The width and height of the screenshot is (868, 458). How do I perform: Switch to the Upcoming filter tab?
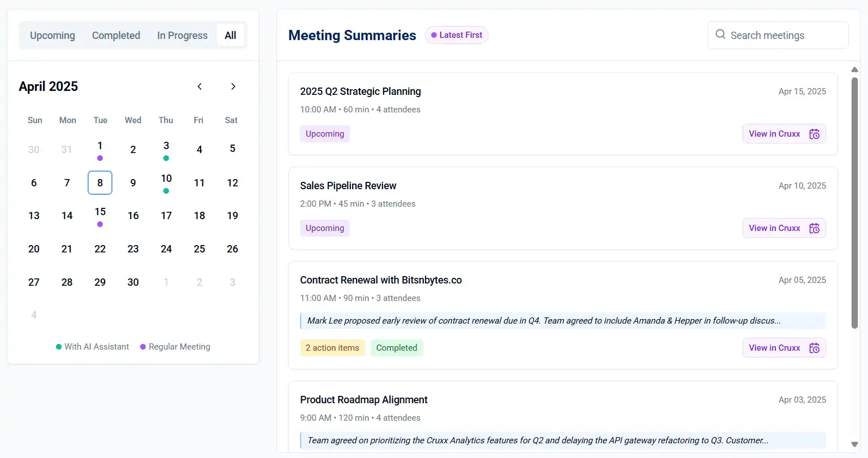coord(53,36)
